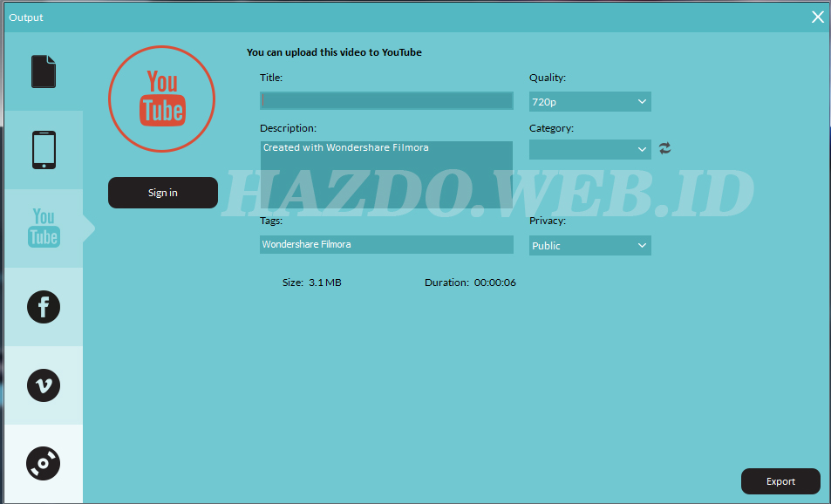
Task: Edit the Tags field with Wondershare Filmora
Action: point(386,244)
